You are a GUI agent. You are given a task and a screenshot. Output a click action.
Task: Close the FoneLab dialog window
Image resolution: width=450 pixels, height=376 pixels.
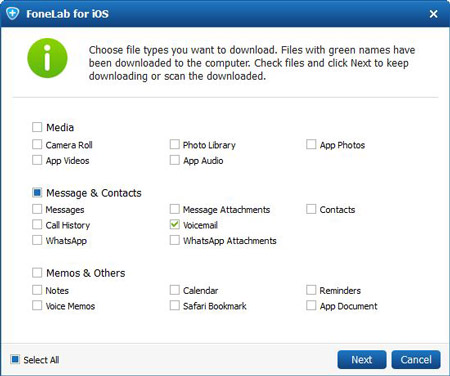pyautogui.click(x=433, y=14)
